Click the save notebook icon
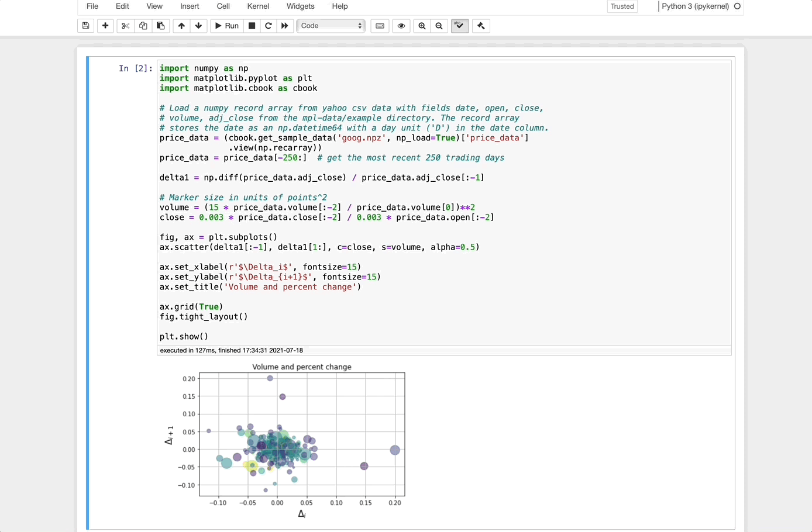Viewport: 812px width, 532px height. pyautogui.click(x=86, y=26)
